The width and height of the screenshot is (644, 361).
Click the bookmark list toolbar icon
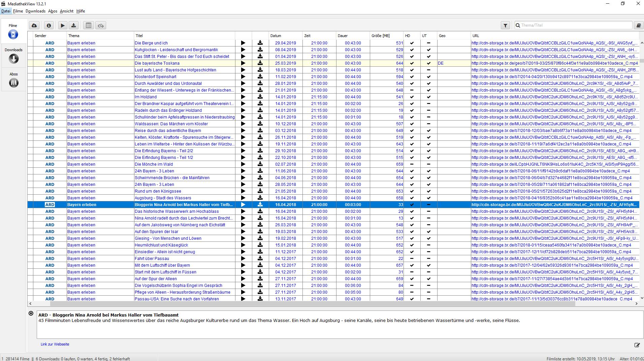[x=89, y=25]
